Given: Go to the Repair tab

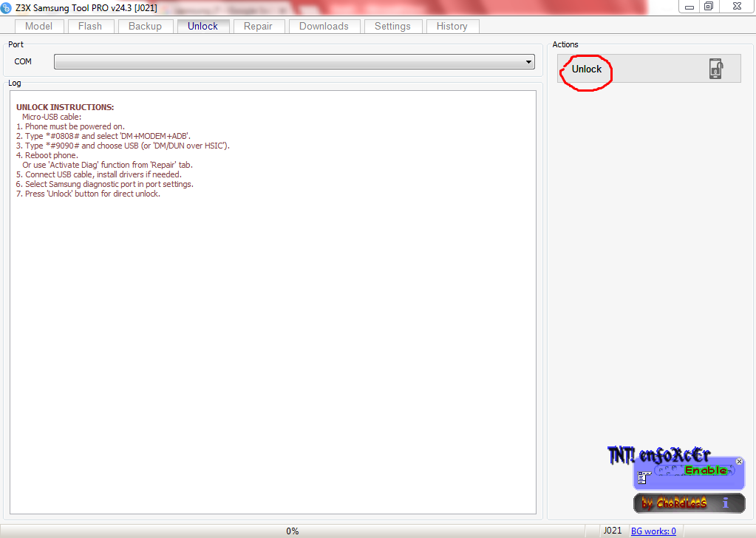Looking at the screenshot, I should [258, 26].
